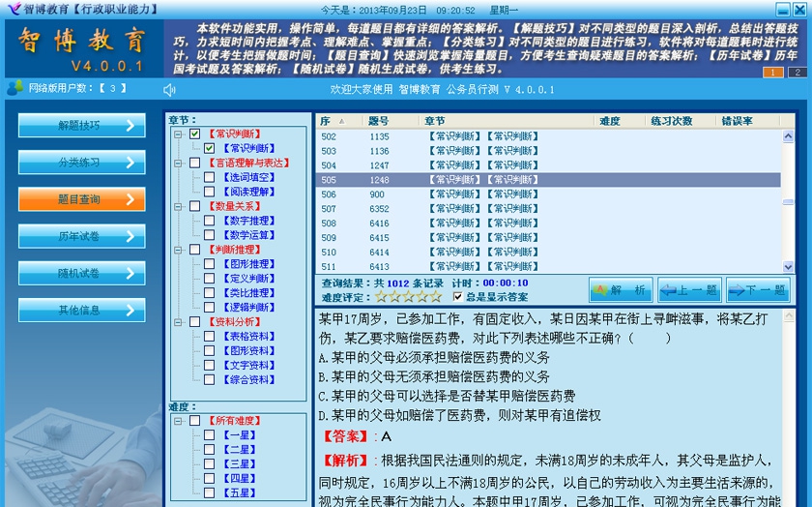Select question row 502 numbered 1135
The width and height of the screenshot is (812, 507).
pos(548,136)
